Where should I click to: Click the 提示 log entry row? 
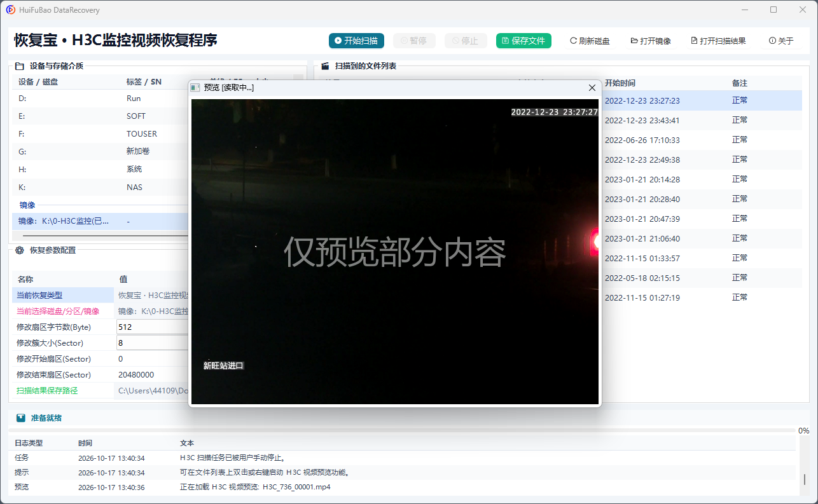click(402, 473)
